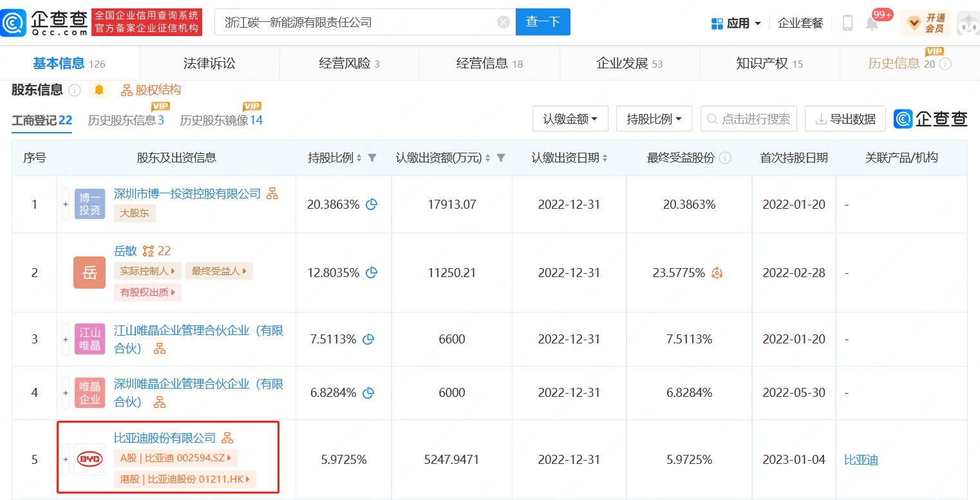Viewport: 980px width, 500px height.
Task: Open the 持股比例 dropdown filter
Action: pos(654,119)
